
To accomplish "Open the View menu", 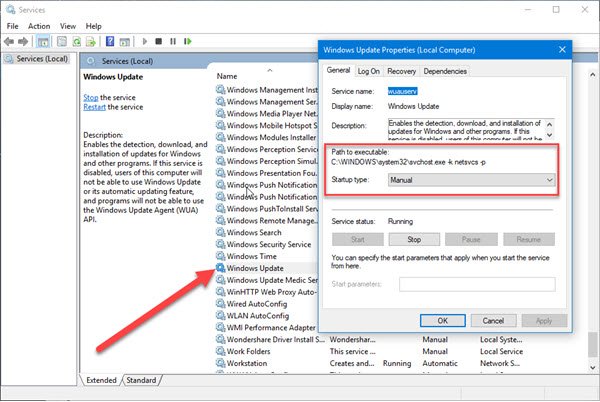I will pos(68,26).
